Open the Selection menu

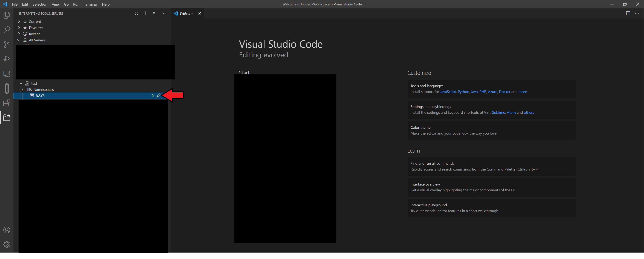(40, 4)
